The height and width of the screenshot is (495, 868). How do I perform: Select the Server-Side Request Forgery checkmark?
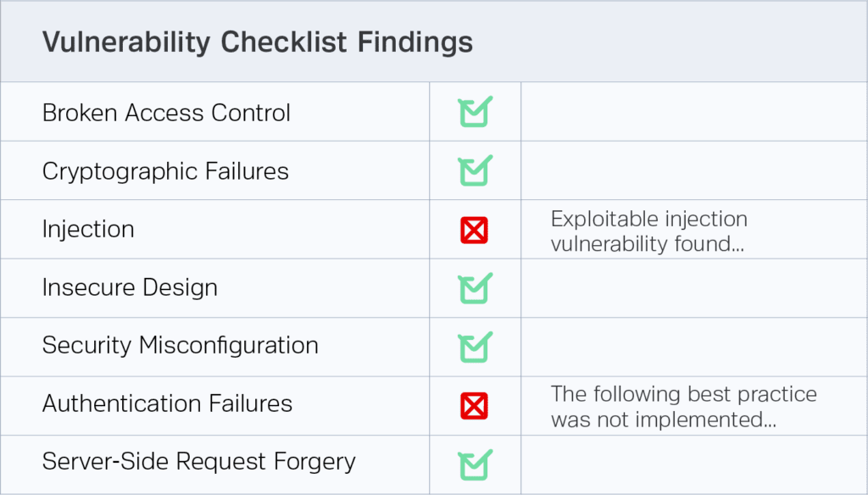click(475, 464)
